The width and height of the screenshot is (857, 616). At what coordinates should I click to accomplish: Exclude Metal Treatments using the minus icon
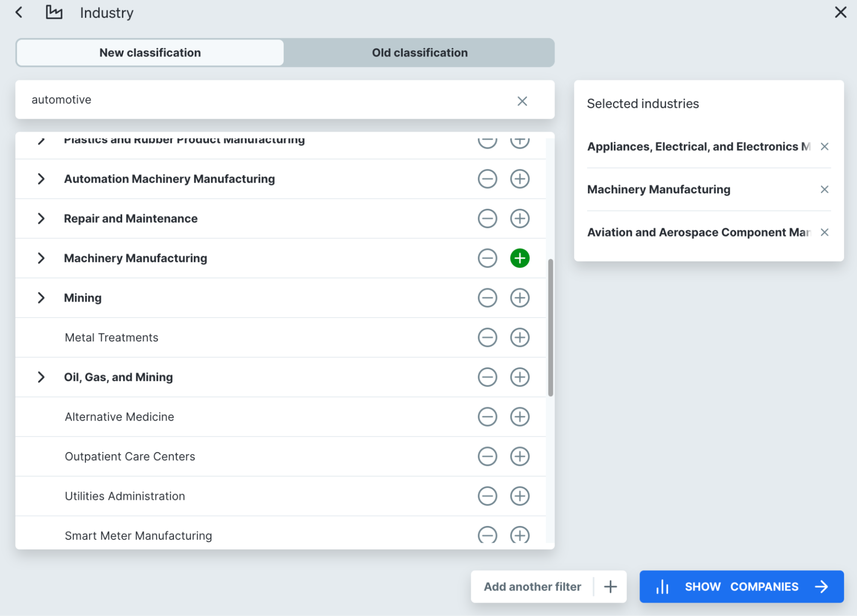[x=487, y=337]
